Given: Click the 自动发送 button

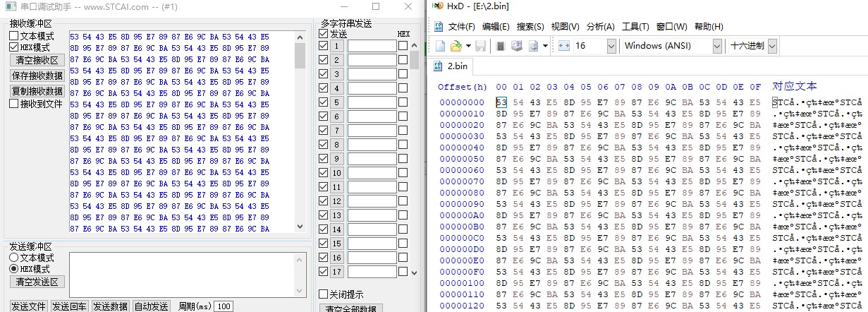Looking at the screenshot, I should (x=152, y=306).
